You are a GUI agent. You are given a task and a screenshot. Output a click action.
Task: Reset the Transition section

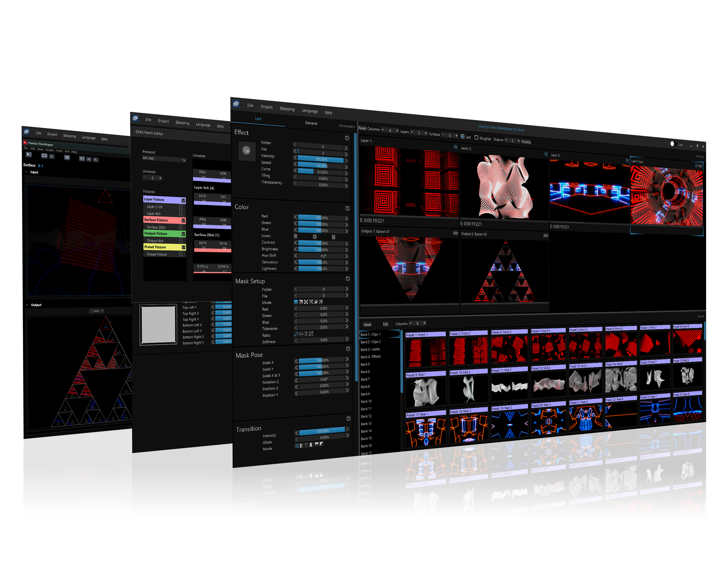click(348, 419)
